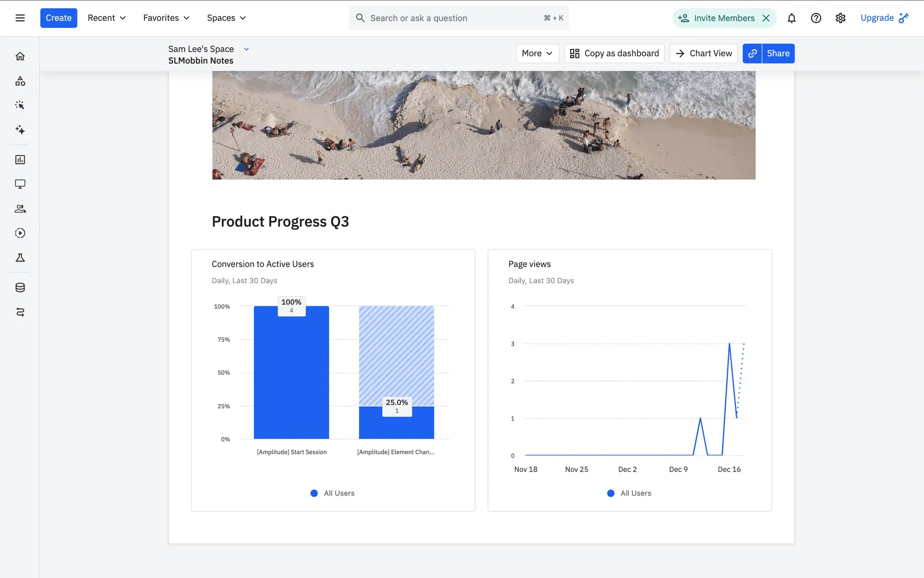
Task: Open the users icon in the sidebar
Action: click(x=20, y=209)
